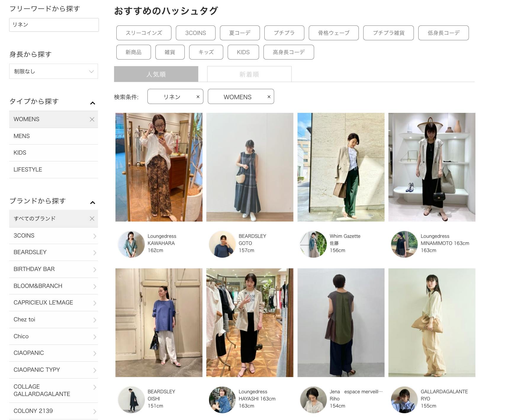Open 佐藤's green trousers outfit photo
The height and width of the screenshot is (420, 508).
coord(341,167)
